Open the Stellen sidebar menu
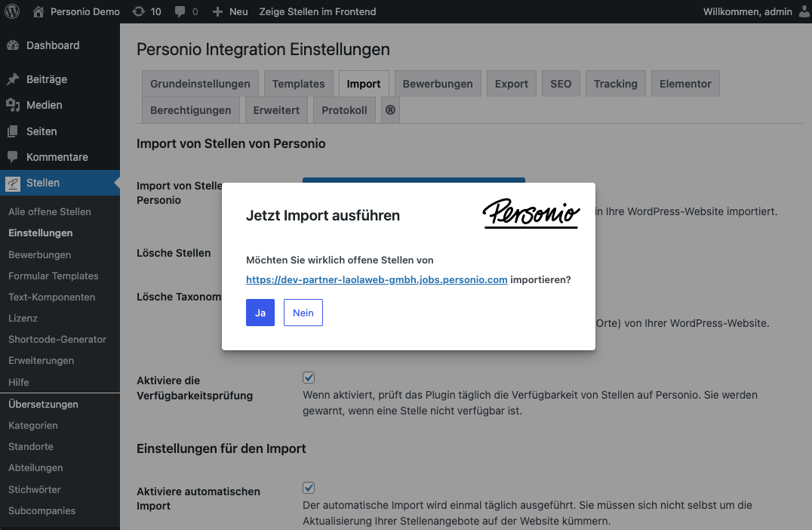This screenshot has height=530, width=812. tap(60, 183)
